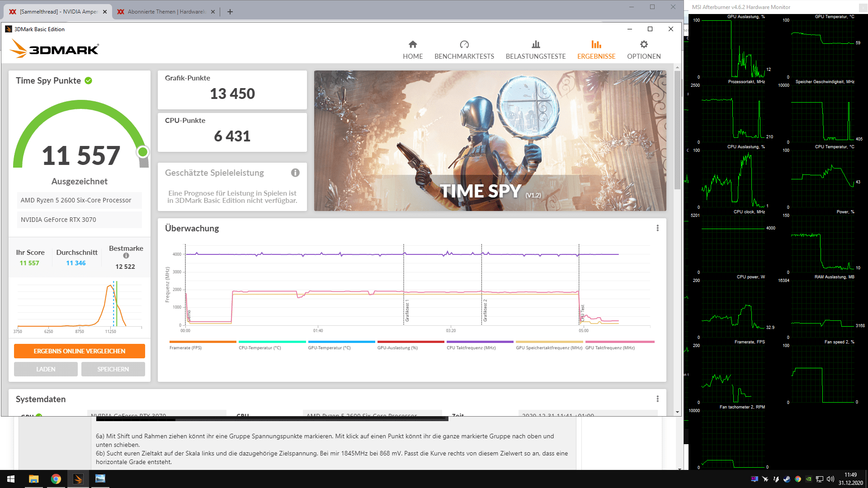
Task: Click the network tray icon
Action: tap(819, 479)
